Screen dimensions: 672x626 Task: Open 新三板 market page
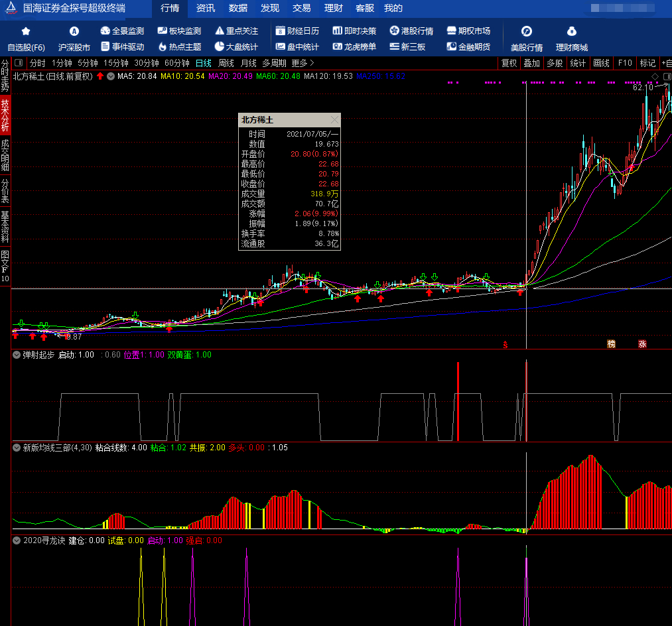(407, 46)
